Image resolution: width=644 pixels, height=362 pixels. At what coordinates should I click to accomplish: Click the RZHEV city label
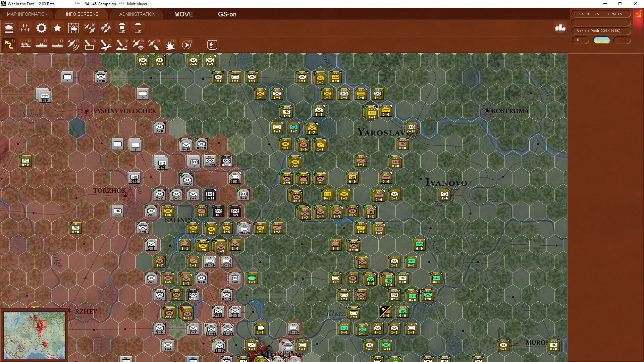pyautogui.click(x=86, y=311)
